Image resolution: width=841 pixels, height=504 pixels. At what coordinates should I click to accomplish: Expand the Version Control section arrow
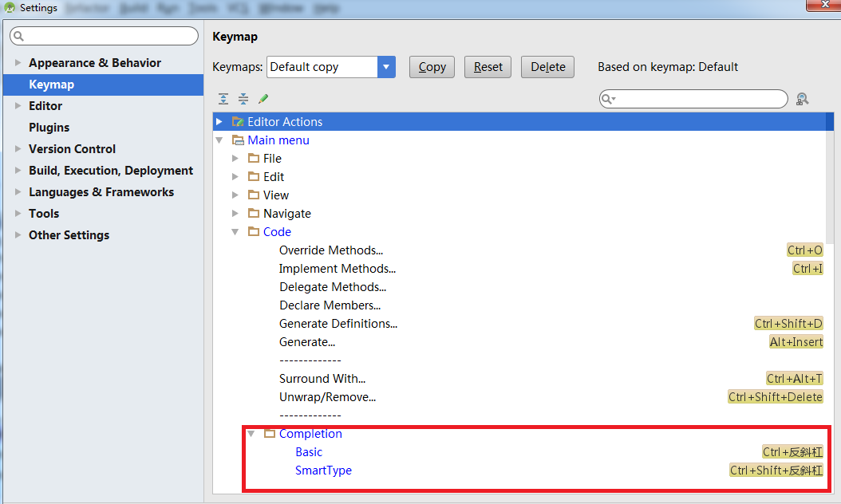coord(18,148)
